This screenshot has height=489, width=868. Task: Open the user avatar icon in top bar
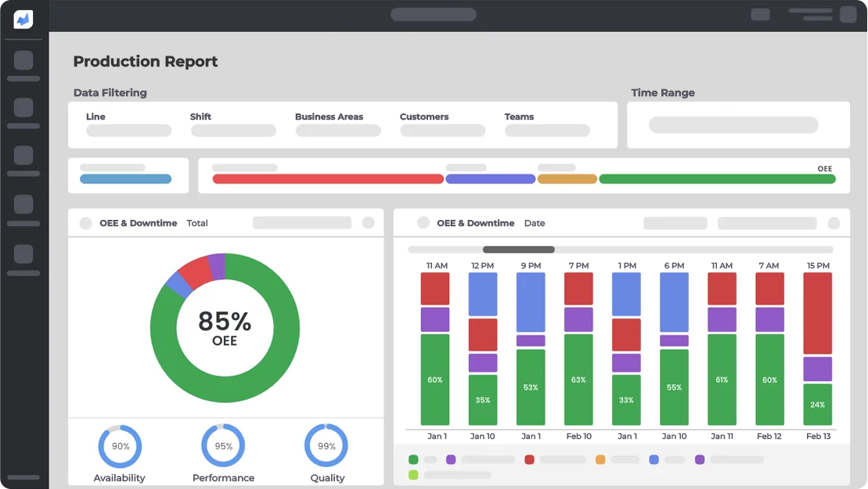(848, 14)
